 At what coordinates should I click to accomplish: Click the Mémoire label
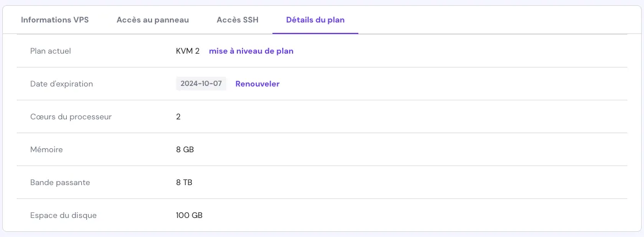[x=47, y=149]
